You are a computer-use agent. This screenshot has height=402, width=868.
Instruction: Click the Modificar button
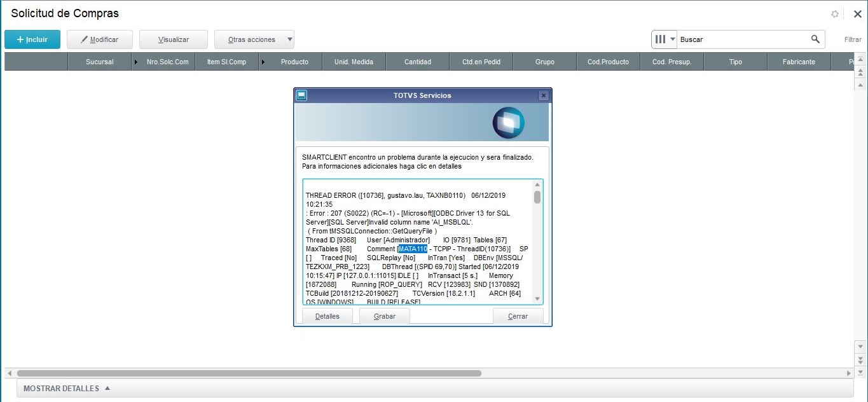click(x=100, y=39)
